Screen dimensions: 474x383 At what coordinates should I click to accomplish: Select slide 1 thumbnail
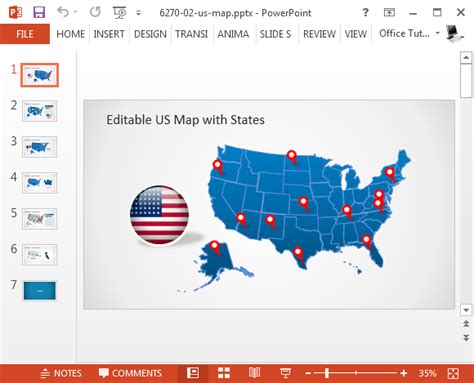pyautogui.click(x=40, y=75)
